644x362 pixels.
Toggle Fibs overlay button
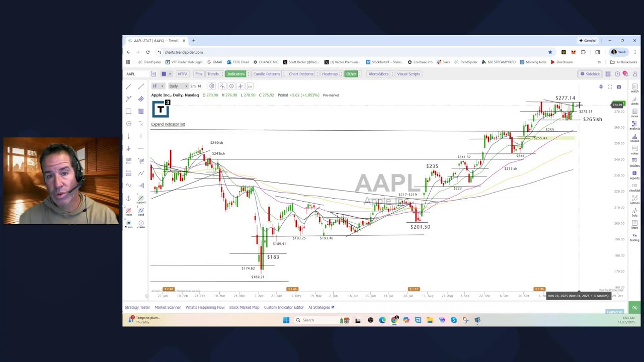pyautogui.click(x=199, y=74)
